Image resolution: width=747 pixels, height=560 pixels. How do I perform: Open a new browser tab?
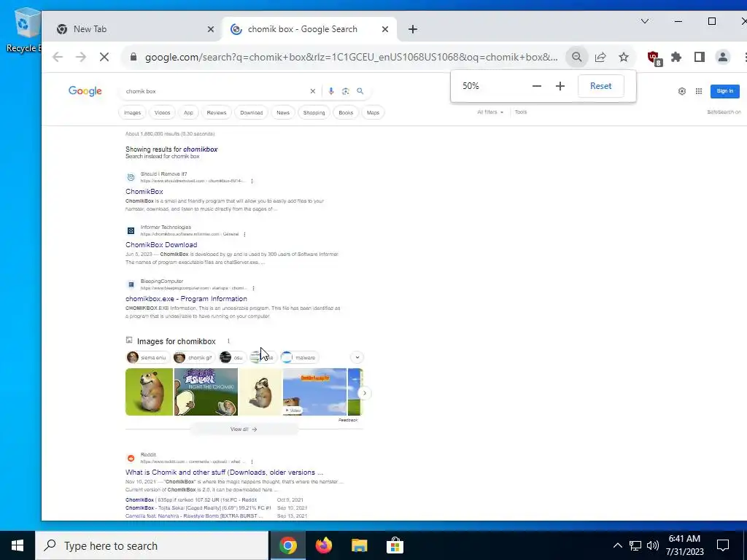[x=413, y=29]
